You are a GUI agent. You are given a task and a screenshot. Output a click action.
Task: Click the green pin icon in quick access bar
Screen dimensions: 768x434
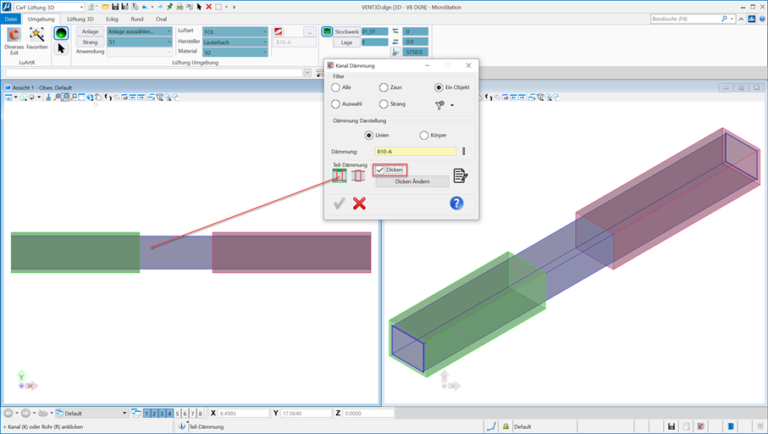click(x=169, y=7)
